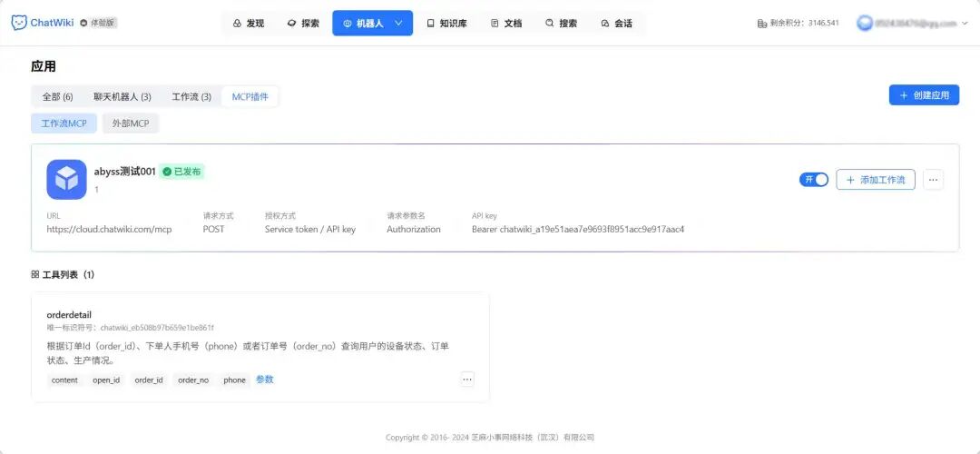980x454 pixels.
Task: Open the 发现 (Discover) section
Action: [248, 24]
